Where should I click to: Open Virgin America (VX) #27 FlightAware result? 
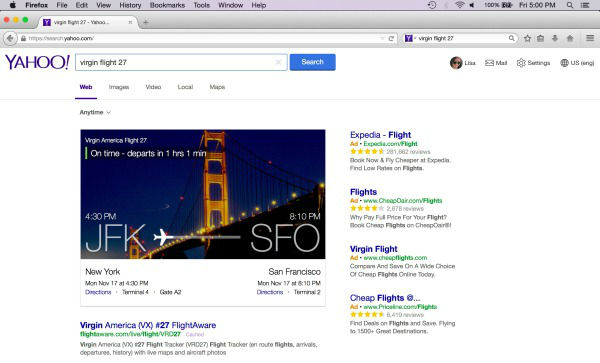coord(148,325)
